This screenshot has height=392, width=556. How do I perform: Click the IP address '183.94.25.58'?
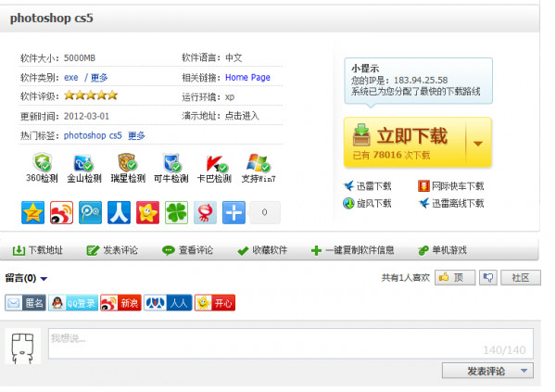pyautogui.click(x=421, y=81)
